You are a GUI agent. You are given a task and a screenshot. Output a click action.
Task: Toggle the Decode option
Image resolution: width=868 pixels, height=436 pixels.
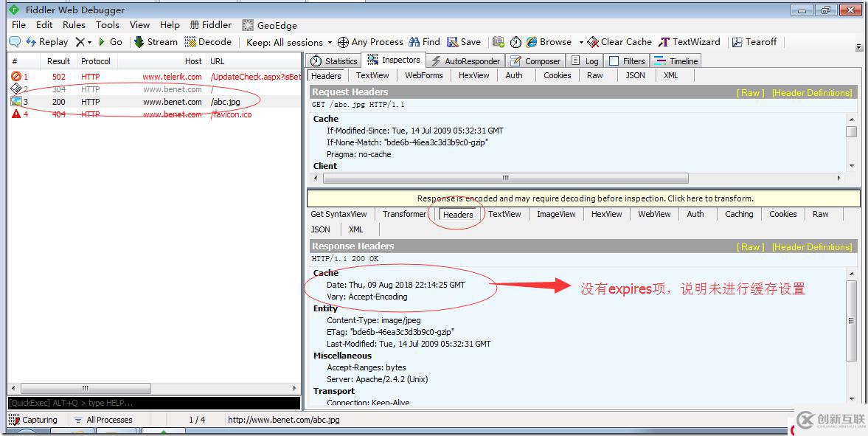point(208,42)
